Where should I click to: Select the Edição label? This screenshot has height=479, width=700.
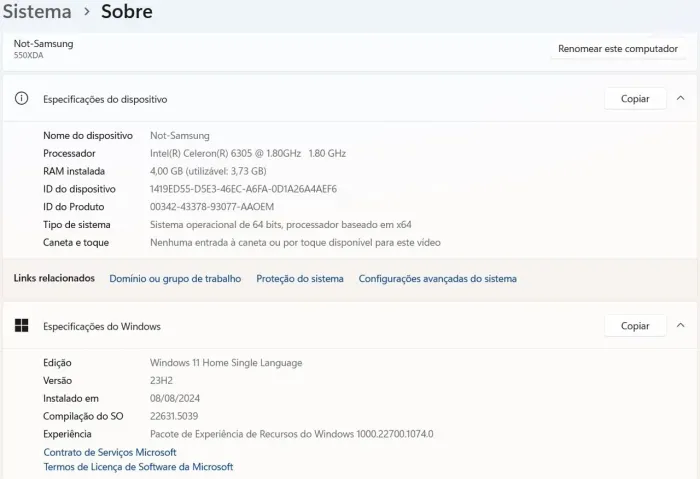[57, 362]
